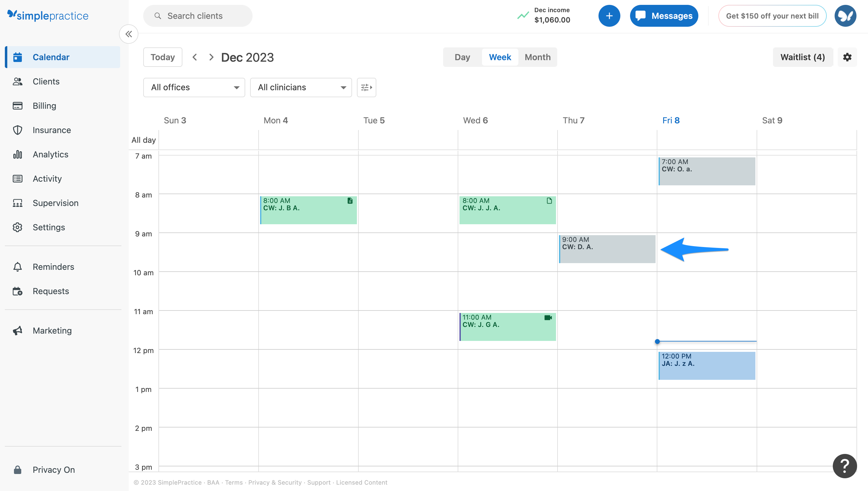The width and height of the screenshot is (868, 491).
Task: Switch calendar to Day view
Action: click(462, 57)
